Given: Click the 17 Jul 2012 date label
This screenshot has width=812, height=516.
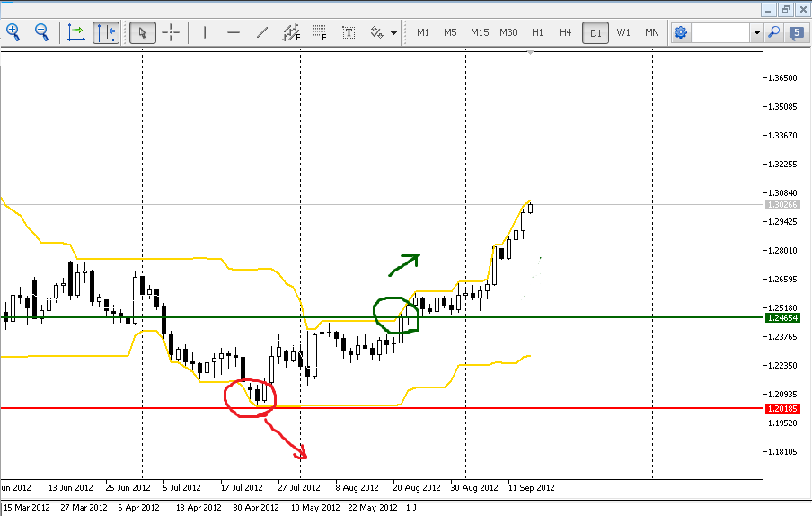Looking at the screenshot, I should click(x=242, y=487).
